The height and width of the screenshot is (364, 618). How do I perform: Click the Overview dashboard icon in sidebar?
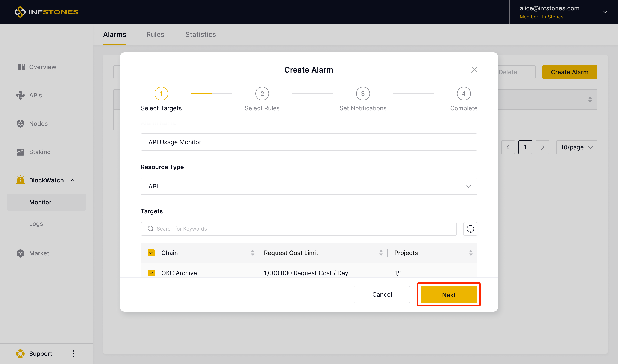coord(21,67)
